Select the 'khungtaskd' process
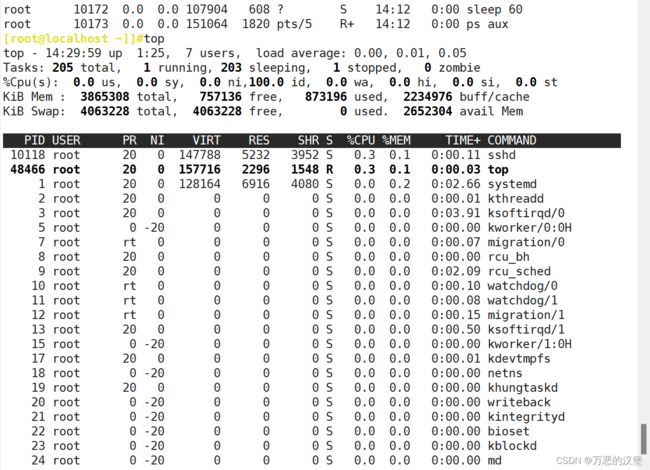650x470 pixels. tap(522, 388)
